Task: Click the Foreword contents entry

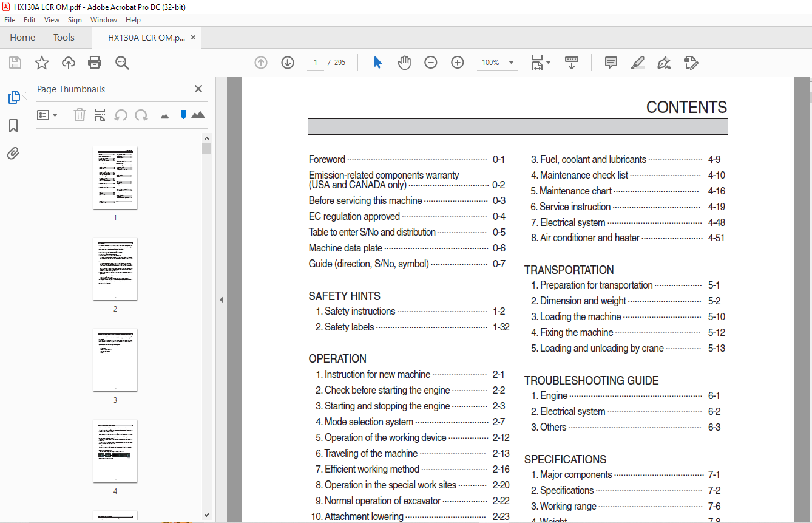Action: coord(407,159)
